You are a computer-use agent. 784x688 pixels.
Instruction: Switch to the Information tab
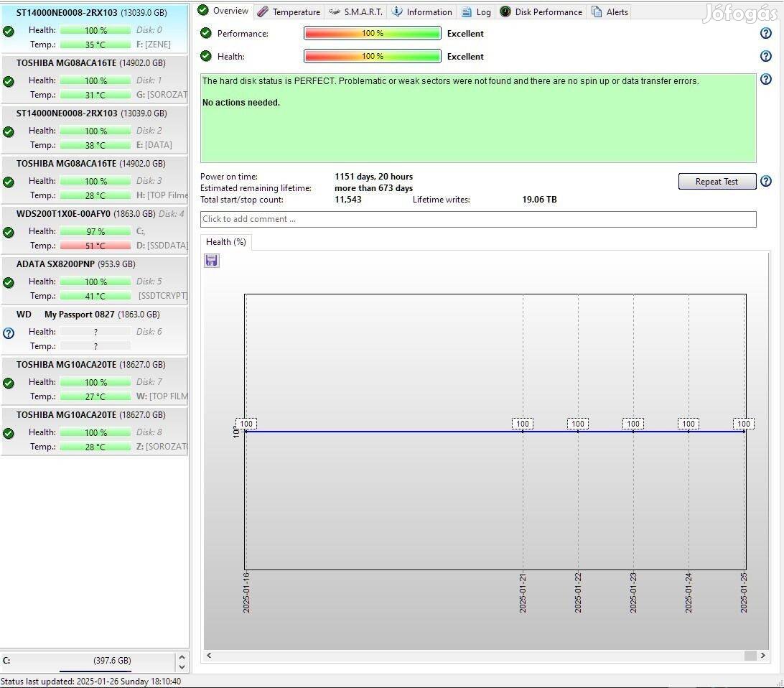click(421, 11)
